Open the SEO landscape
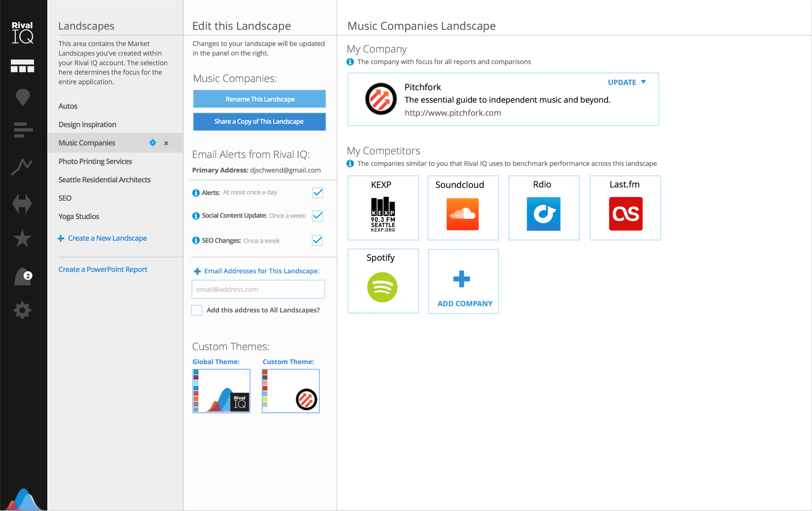 [65, 198]
